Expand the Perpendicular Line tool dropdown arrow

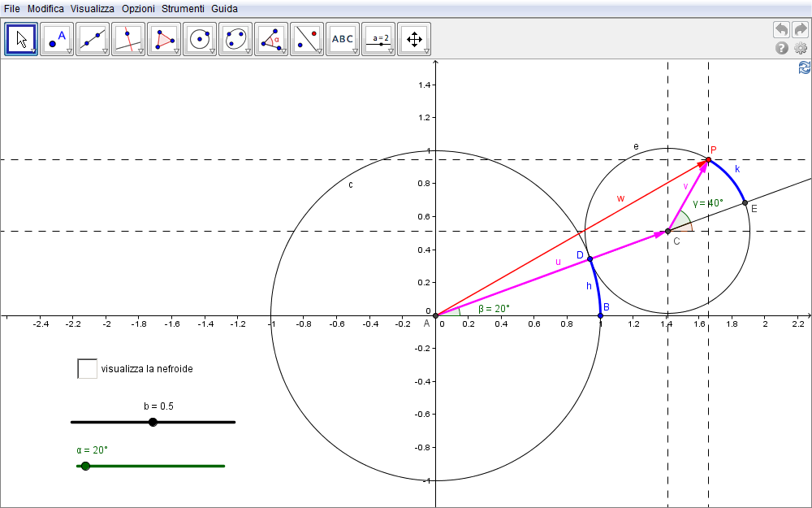(141, 51)
